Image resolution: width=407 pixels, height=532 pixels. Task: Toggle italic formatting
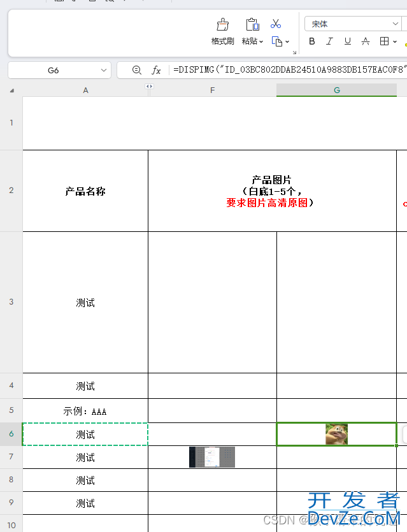[329, 41]
